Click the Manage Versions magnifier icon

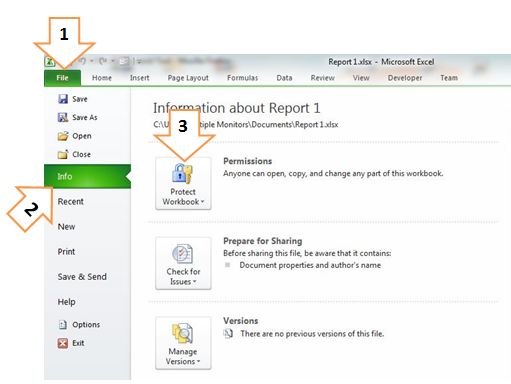click(182, 333)
